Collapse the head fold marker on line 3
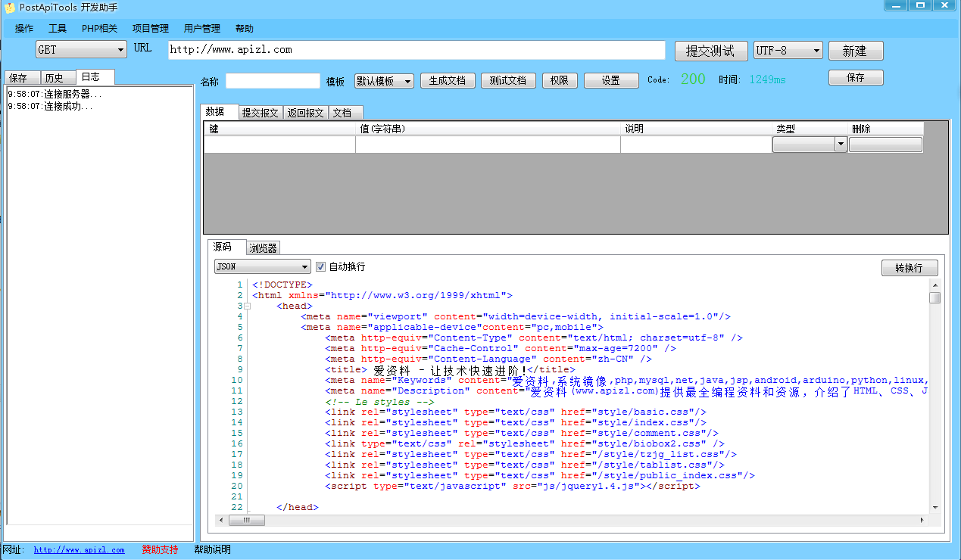This screenshot has height=560, width=961. (247, 306)
